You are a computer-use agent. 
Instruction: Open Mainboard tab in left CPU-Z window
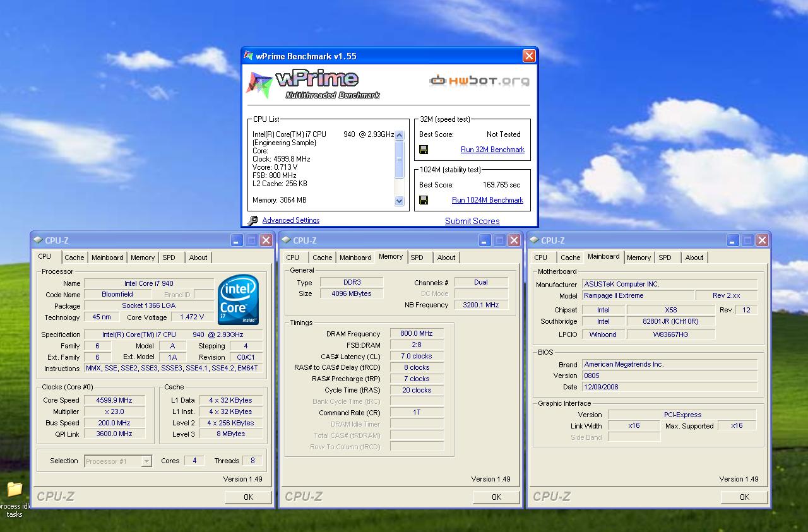pyautogui.click(x=107, y=257)
